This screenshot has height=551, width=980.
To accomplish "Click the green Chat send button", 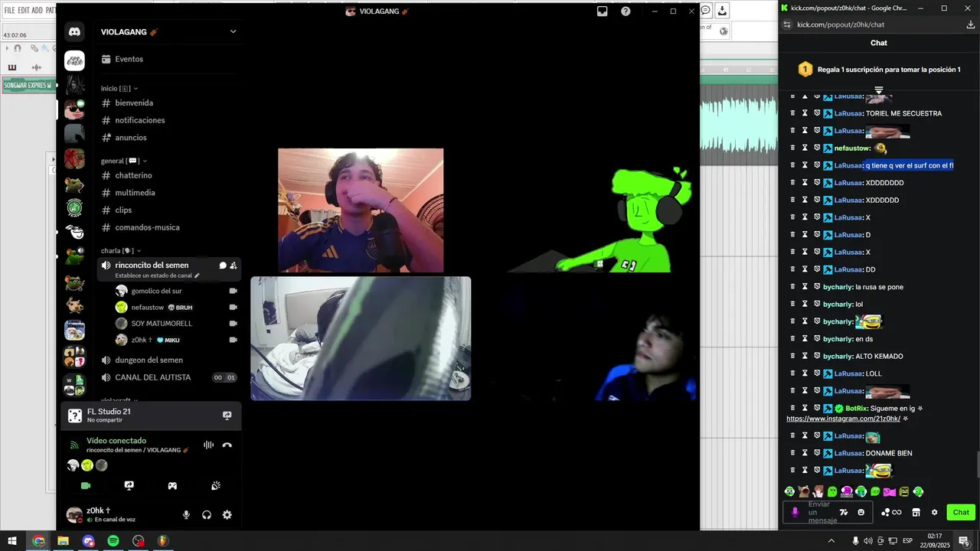I will [x=961, y=512].
